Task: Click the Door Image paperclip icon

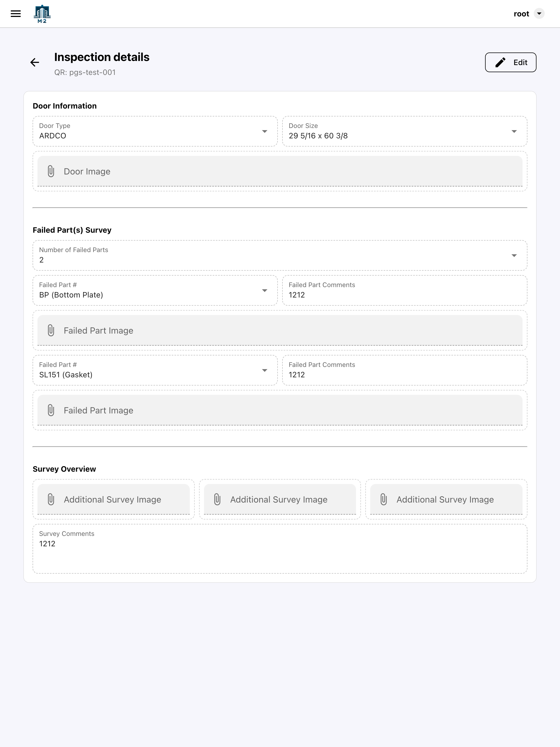Action: tap(51, 171)
